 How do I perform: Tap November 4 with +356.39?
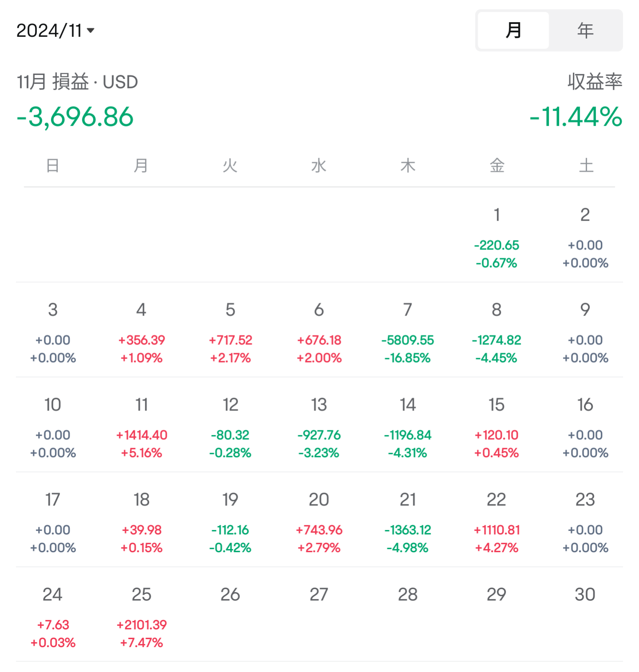pos(142,333)
